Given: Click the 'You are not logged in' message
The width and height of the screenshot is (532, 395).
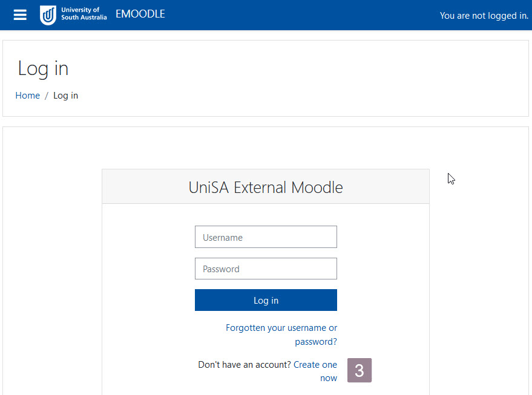Looking at the screenshot, I should pyautogui.click(x=484, y=15).
